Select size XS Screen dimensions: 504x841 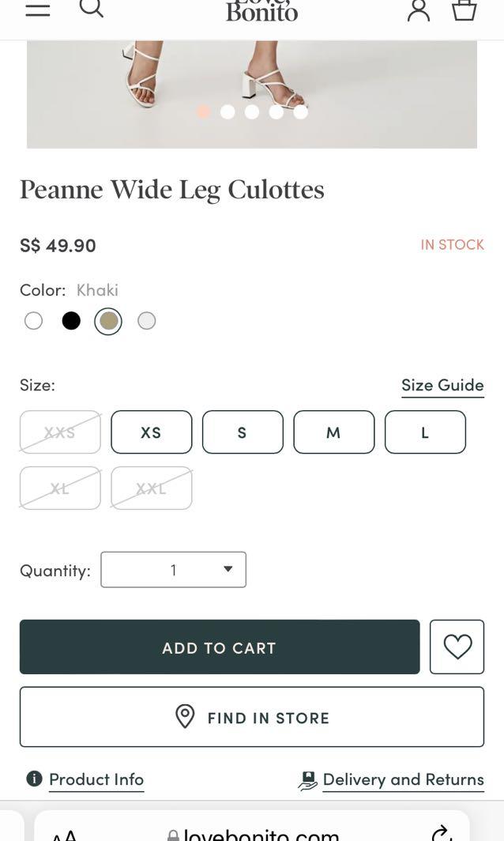[151, 432]
